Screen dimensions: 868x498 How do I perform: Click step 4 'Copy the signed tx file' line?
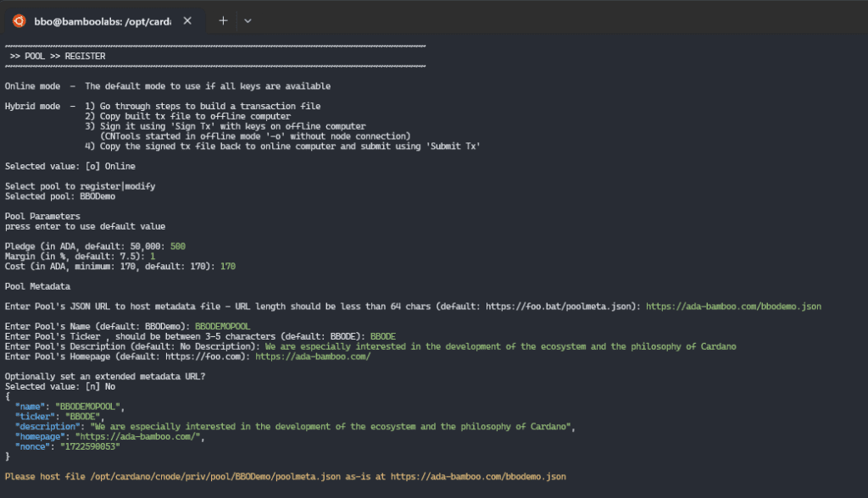(x=282, y=146)
